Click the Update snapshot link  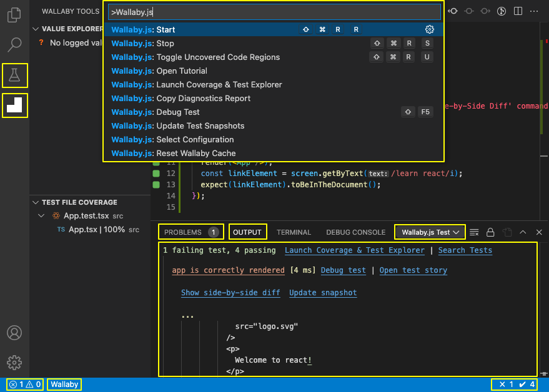pos(323,293)
